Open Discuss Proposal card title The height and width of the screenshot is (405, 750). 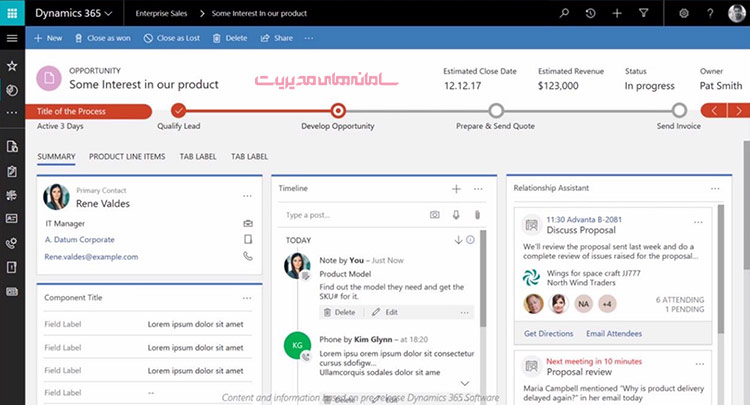click(581, 230)
